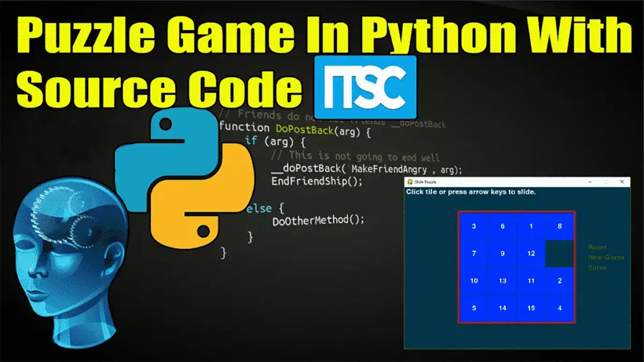Slide tile number 8

[x=559, y=226]
